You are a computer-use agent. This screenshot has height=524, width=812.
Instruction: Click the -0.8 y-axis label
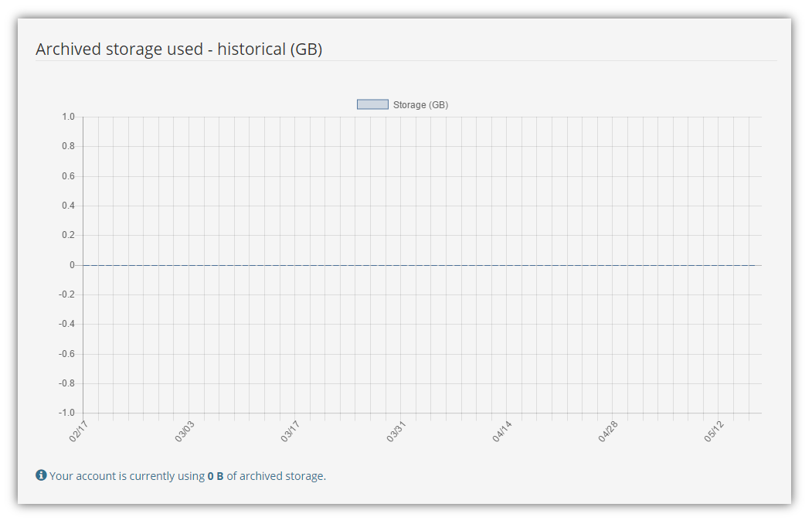click(x=66, y=383)
